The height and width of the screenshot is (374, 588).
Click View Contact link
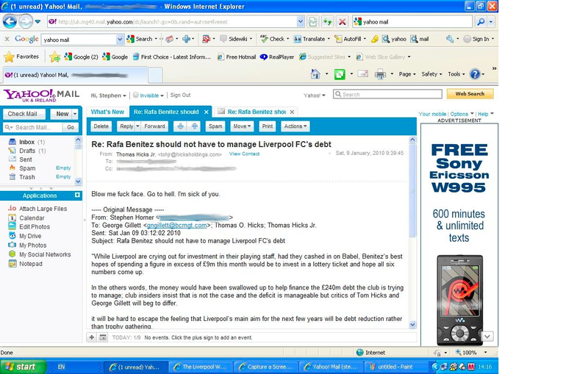pyautogui.click(x=244, y=154)
